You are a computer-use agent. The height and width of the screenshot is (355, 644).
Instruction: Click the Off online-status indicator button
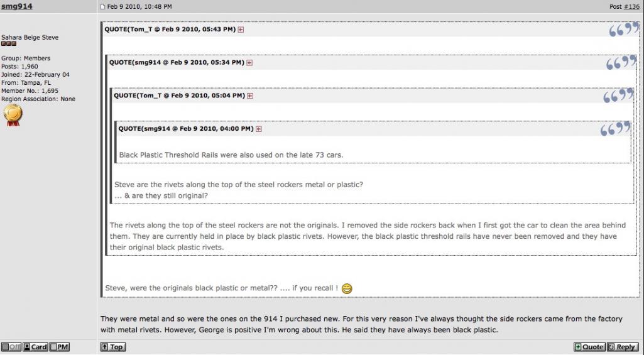[11, 347]
